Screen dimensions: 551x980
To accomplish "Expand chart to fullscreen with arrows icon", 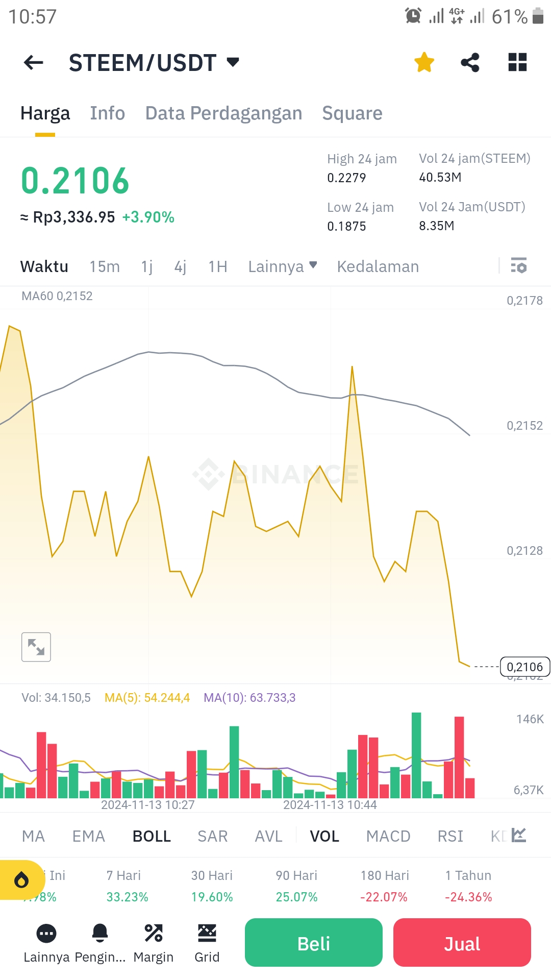I will (36, 647).
